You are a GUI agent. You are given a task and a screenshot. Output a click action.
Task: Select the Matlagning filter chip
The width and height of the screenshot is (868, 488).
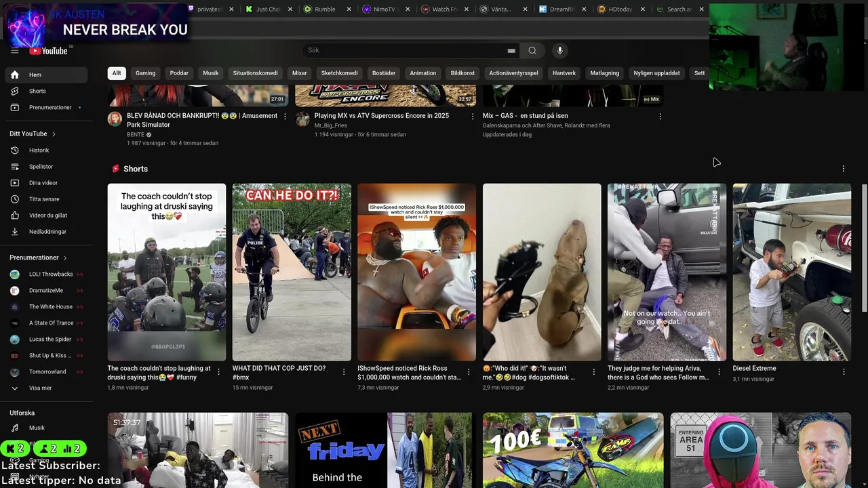pos(604,73)
